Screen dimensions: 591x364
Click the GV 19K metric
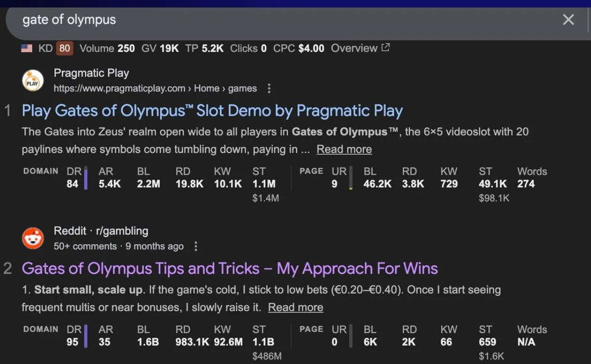(160, 48)
